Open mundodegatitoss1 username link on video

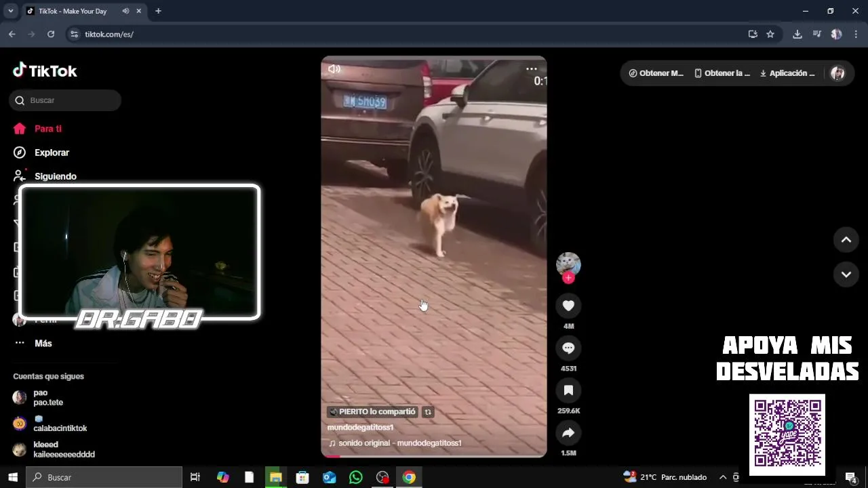(360, 428)
